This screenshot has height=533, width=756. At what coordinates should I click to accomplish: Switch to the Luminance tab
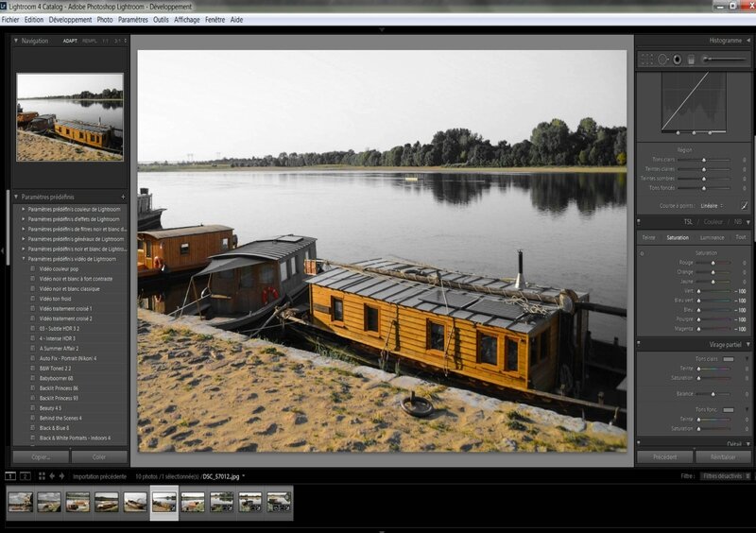713,237
